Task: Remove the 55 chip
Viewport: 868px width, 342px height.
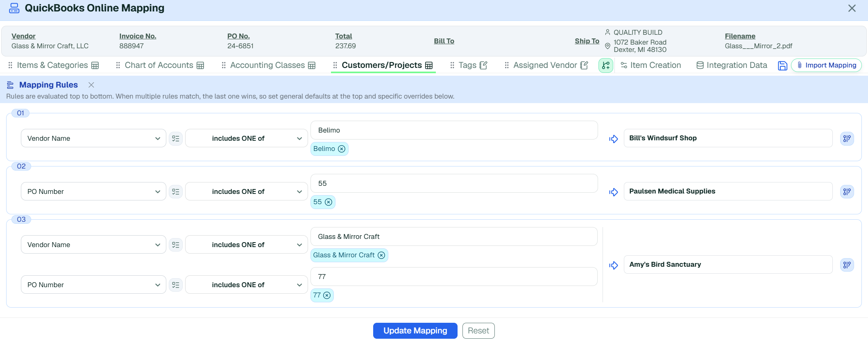Action: [x=329, y=202]
